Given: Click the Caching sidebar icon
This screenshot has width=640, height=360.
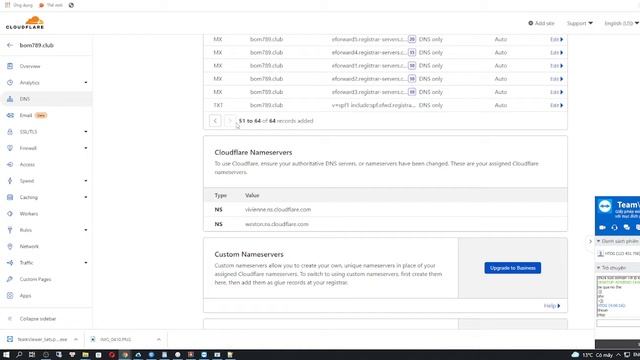Looking at the screenshot, I should tap(10, 197).
